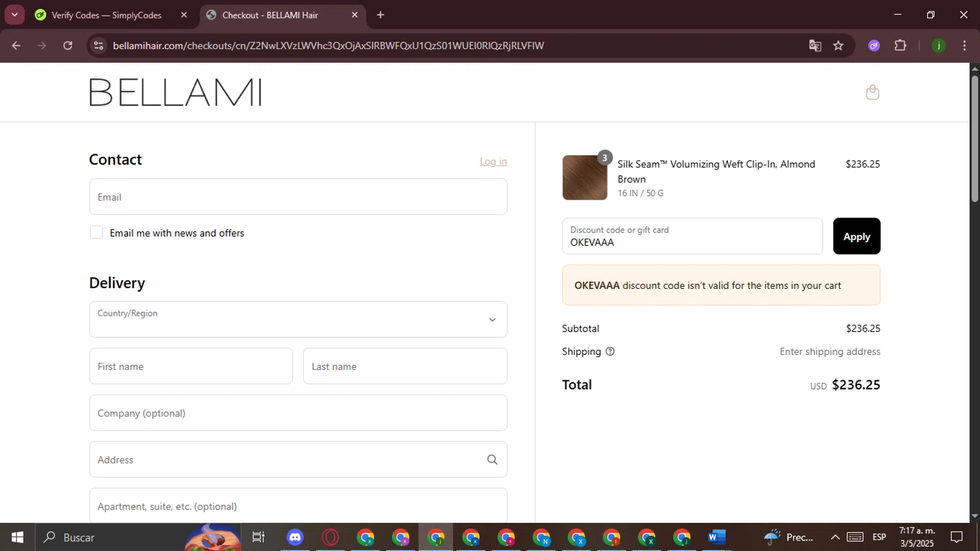Image resolution: width=980 pixels, height=551 pixels.
Task: Click the Company (optional) field
Action: coord(298,412)
